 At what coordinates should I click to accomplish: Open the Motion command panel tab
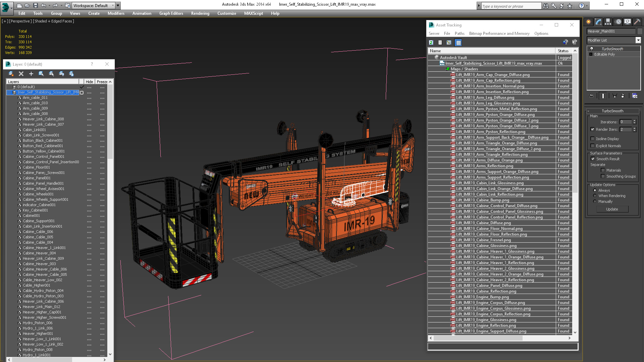coord(618,22)
